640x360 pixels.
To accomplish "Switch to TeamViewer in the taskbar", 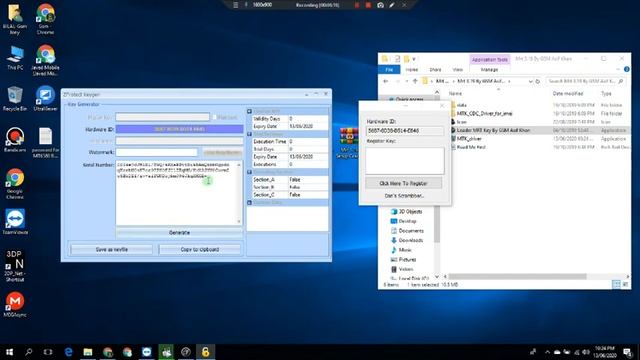I will 147,352.
